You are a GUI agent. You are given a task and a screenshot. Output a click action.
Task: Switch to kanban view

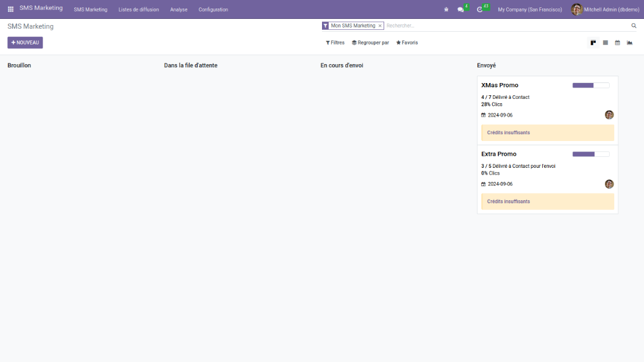click(x=593, y=43)
